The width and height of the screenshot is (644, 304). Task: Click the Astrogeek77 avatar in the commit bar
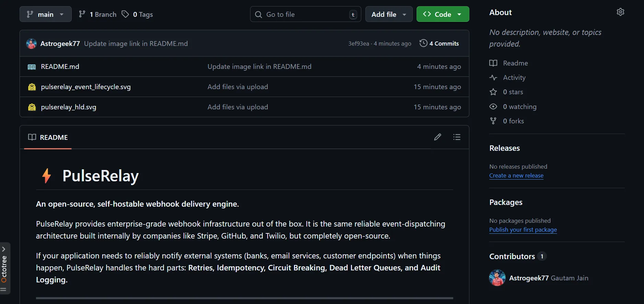[31, 44]
